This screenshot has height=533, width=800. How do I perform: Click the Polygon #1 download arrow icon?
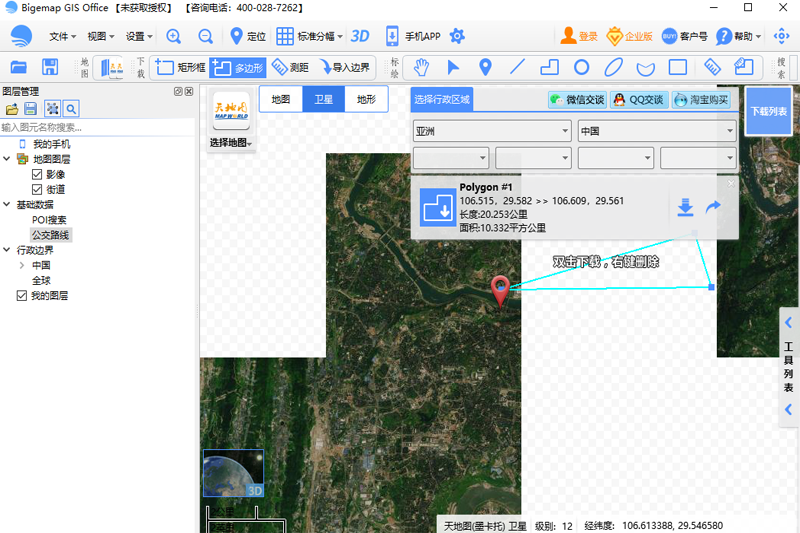pos(685,207)
